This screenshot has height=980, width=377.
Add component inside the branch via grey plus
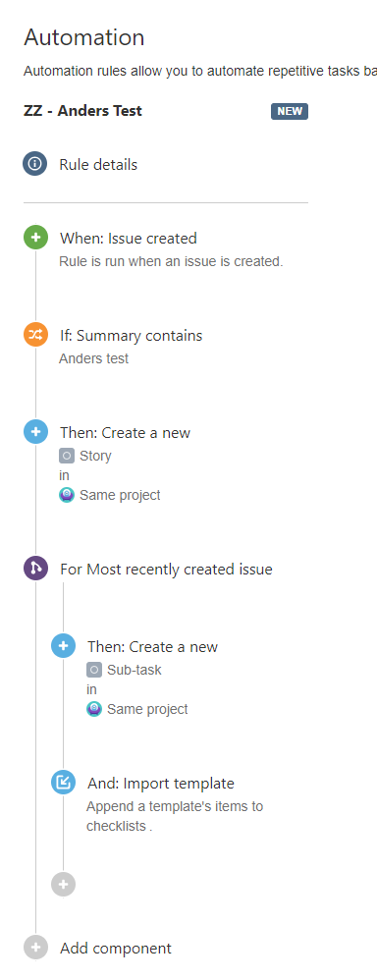63,885
